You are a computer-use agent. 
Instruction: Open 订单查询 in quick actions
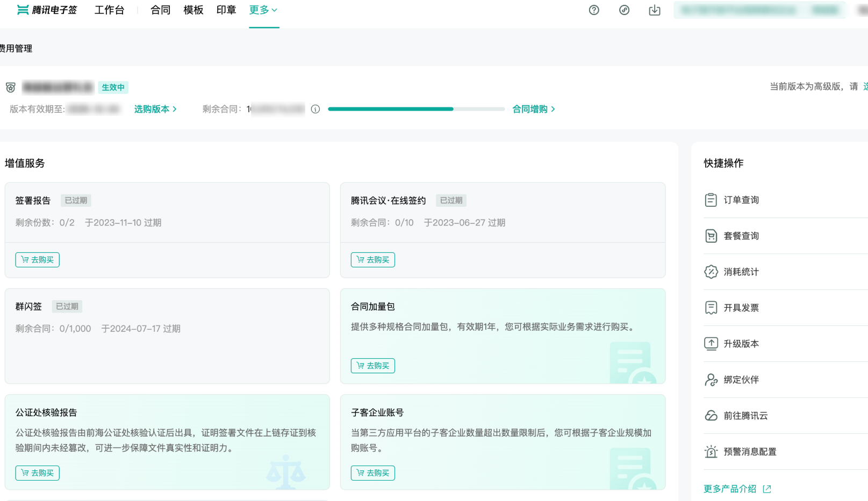[741, 200]
